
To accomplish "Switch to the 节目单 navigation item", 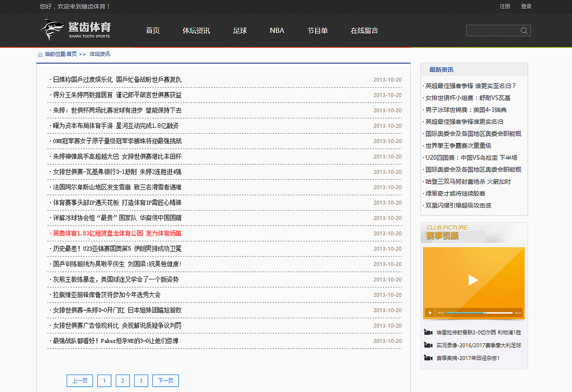I will coord(318,30).
